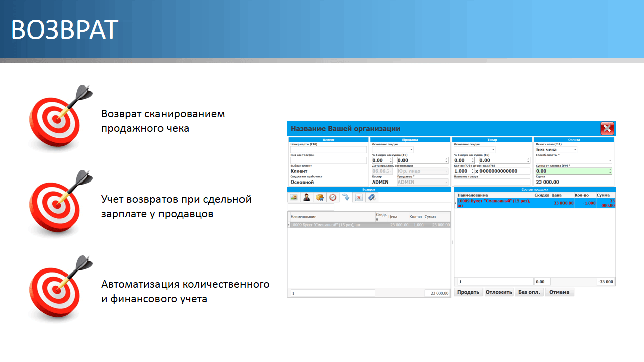Click the Номер карты input field
The height and width of the screenshot is (362, 644).
tap(328, 150)
